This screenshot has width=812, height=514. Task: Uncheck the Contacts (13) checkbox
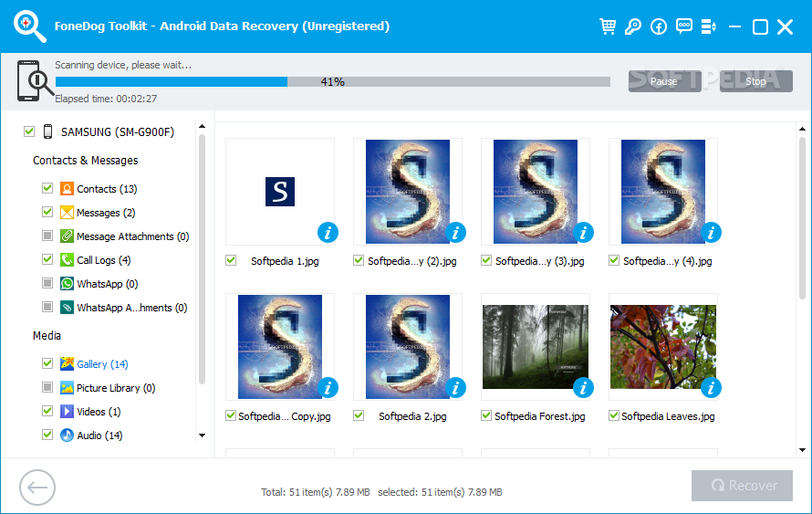point(47,188)
